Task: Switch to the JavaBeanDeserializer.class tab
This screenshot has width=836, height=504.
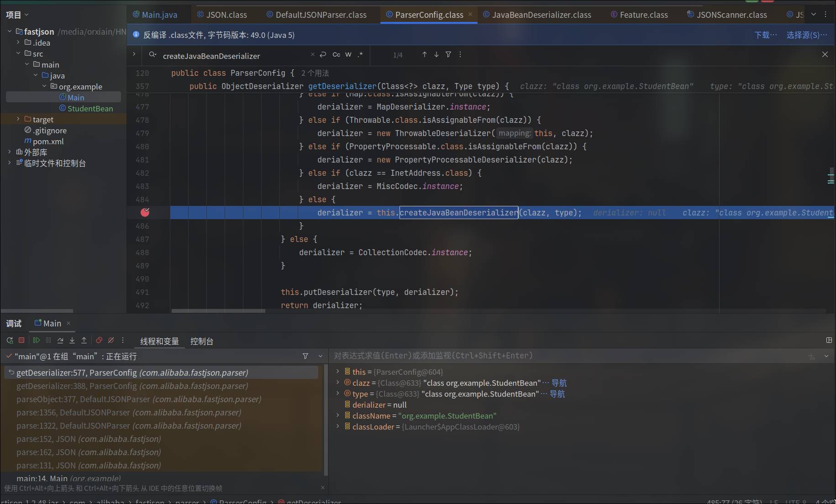Action: pyautogui.click(x=541, y=15)
